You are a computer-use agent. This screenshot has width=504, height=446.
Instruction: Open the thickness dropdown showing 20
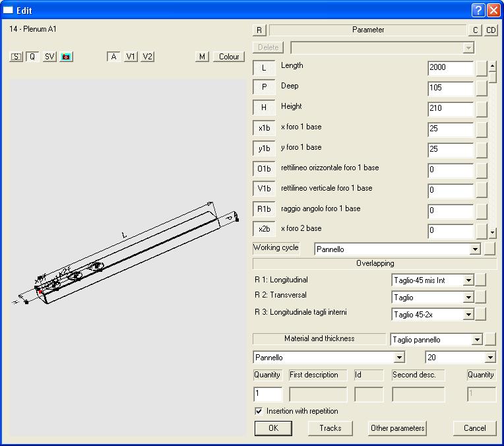(x=489, y=358)
